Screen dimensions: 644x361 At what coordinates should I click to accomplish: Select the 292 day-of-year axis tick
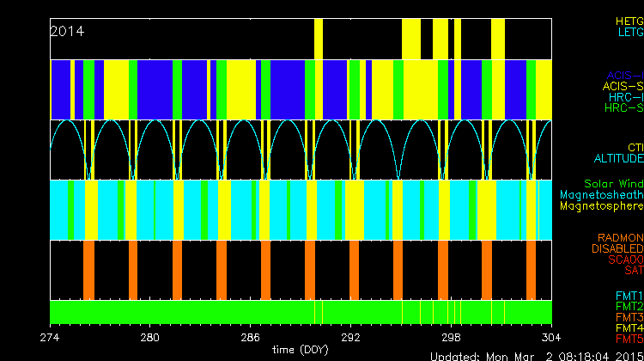coord(350,336)
